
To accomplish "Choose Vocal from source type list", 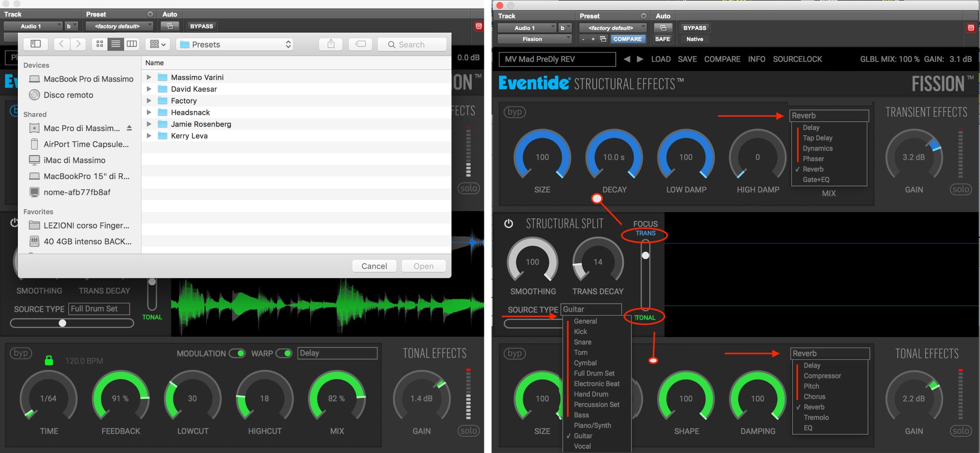I will click(582, 446).
